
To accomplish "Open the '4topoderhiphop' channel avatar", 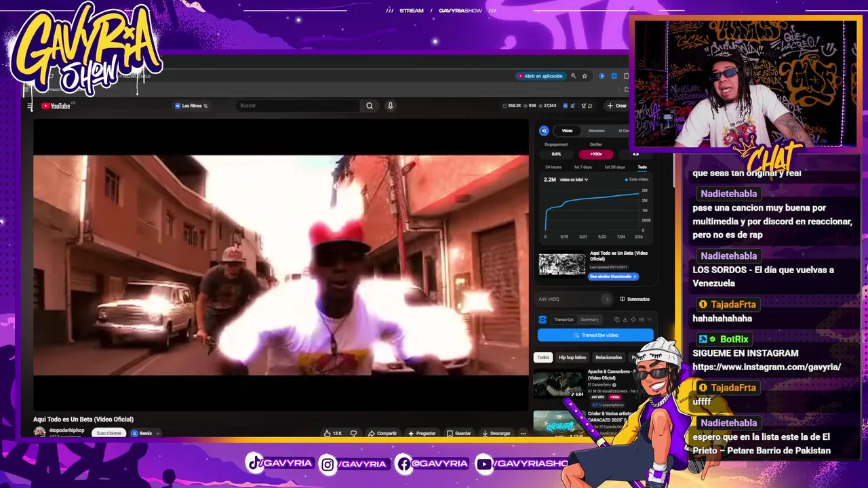I will click(40, 432).
